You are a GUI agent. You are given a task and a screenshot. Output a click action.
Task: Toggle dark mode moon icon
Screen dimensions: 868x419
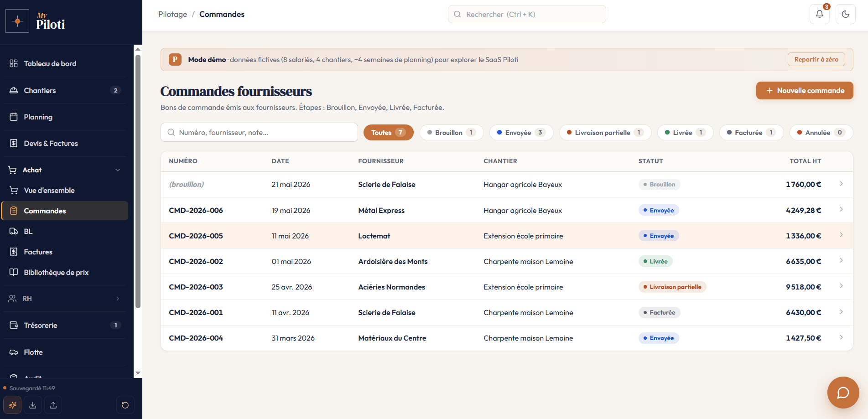tap(845, 14)
